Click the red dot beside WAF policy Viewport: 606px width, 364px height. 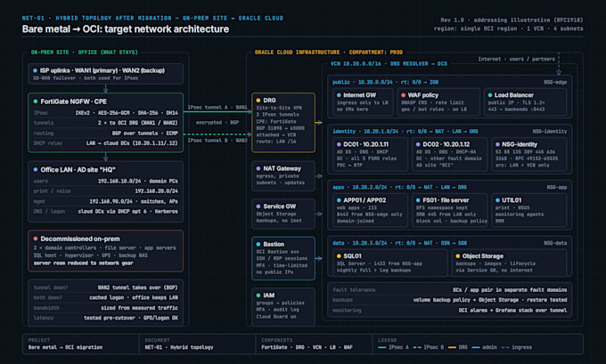pos(403,95)
